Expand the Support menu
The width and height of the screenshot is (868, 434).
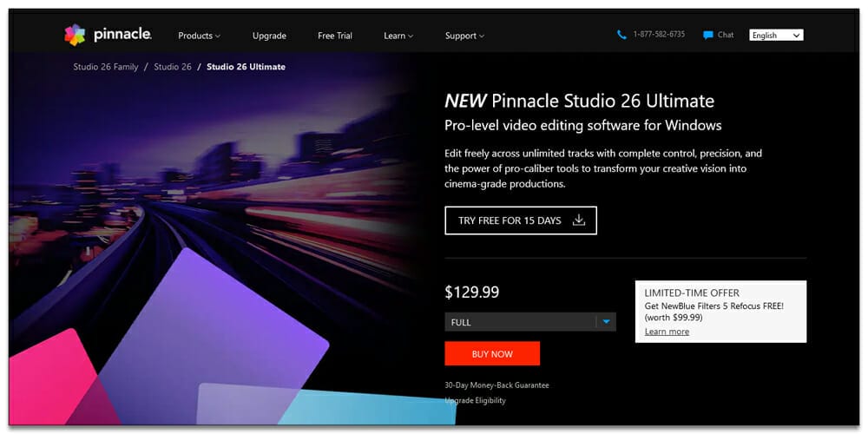(x=464, y=36)
